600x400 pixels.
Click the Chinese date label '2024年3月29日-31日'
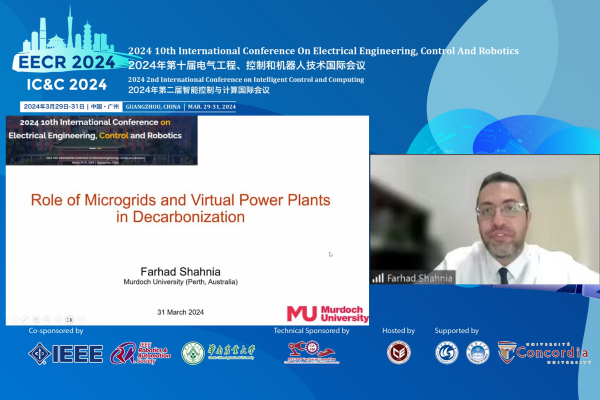[x=52, y=106]
